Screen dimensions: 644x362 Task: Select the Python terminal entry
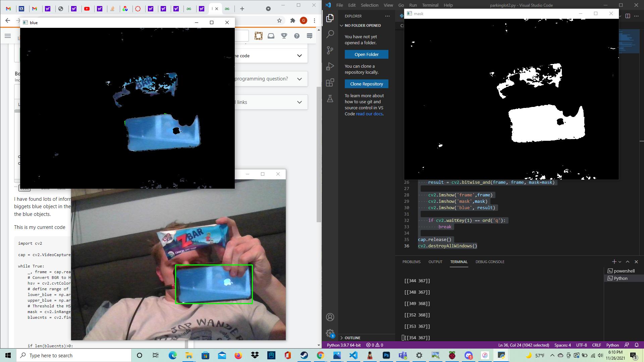pyautogui.click(x=624, y=278)
